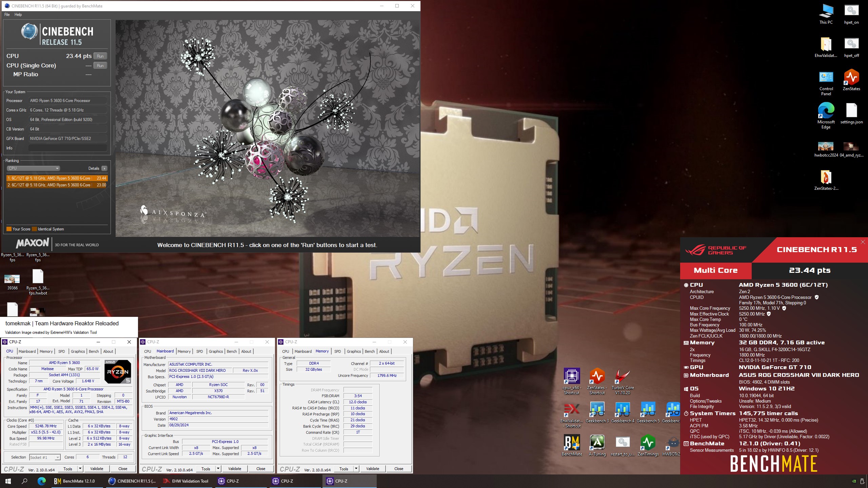Select second ranking entry scoring 23.00

(x=57, y=185)
